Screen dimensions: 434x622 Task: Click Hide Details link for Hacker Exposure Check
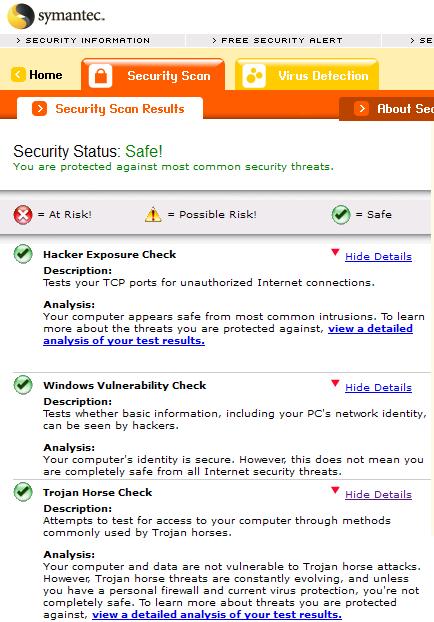tap(378, 257)
